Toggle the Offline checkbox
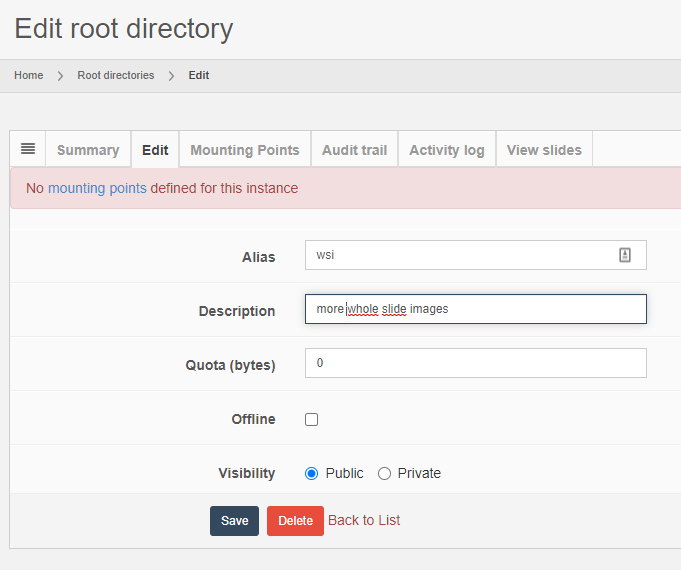 click(311, 420)
